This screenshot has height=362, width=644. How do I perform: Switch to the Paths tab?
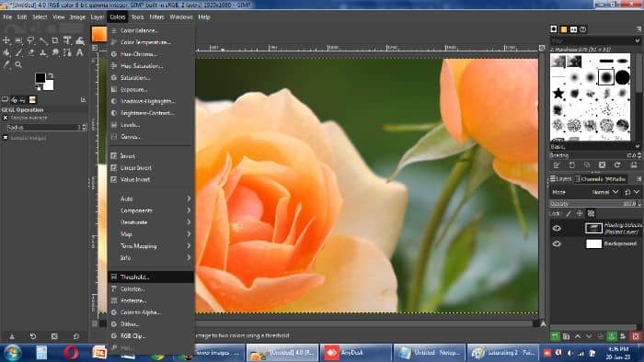click(x=615, y=179)
